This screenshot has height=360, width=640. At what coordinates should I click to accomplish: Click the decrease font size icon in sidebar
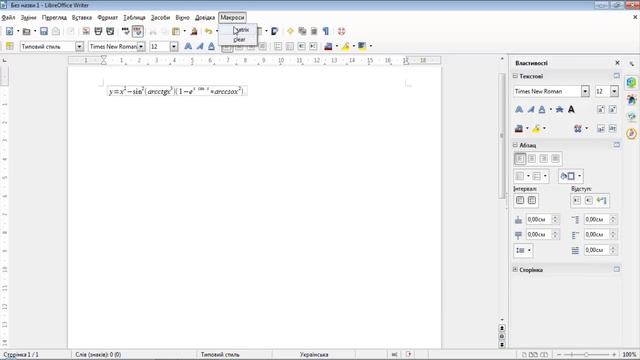pos(613,109)
